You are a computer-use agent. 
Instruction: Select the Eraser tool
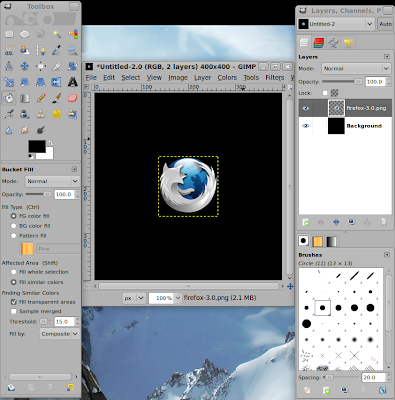tap(73, 98)
